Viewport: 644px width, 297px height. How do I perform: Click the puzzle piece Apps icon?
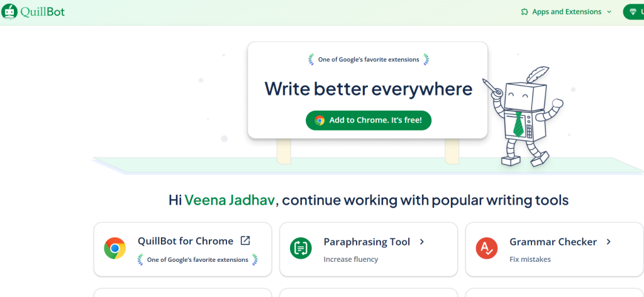(x=525, y=12)
